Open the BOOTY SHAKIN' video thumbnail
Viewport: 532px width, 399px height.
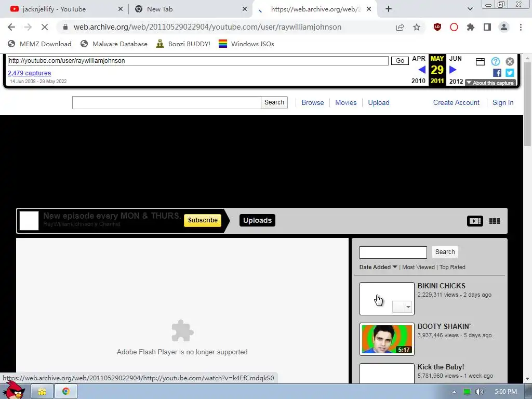[387, 339]
